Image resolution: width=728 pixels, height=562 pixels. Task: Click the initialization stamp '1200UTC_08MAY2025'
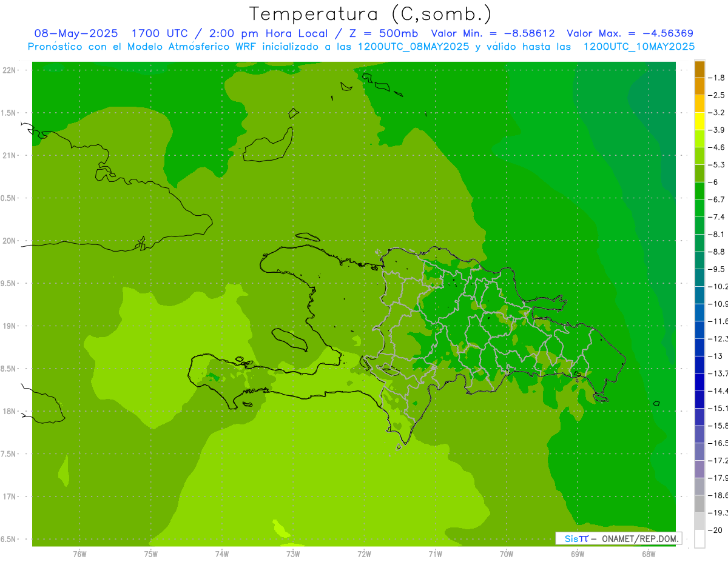414,47
